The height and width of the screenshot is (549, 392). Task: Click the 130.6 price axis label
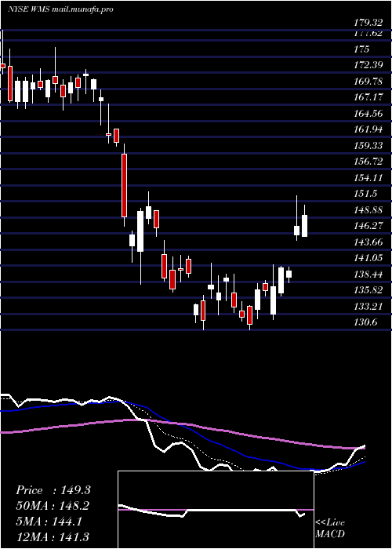pos(365,323)
